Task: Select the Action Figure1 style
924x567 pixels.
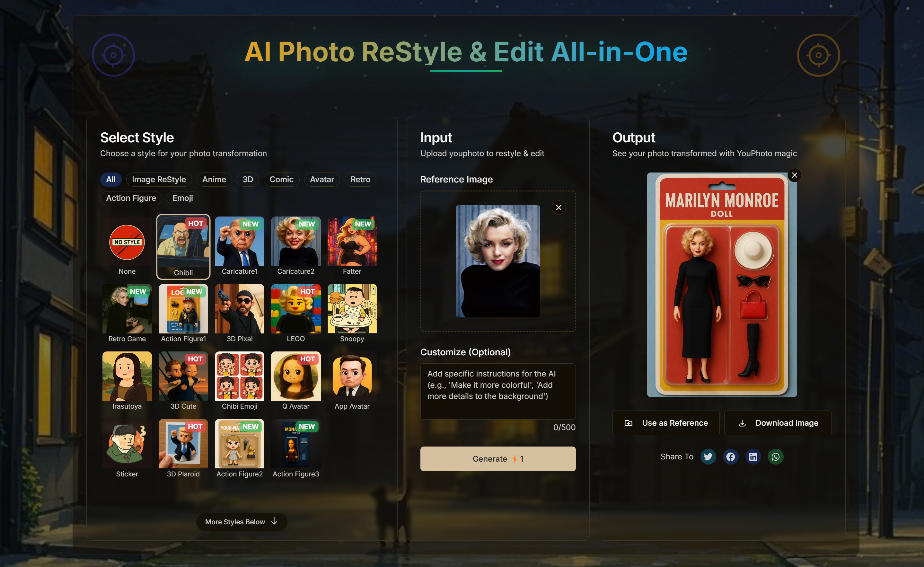Action: [x=183, y=314]
